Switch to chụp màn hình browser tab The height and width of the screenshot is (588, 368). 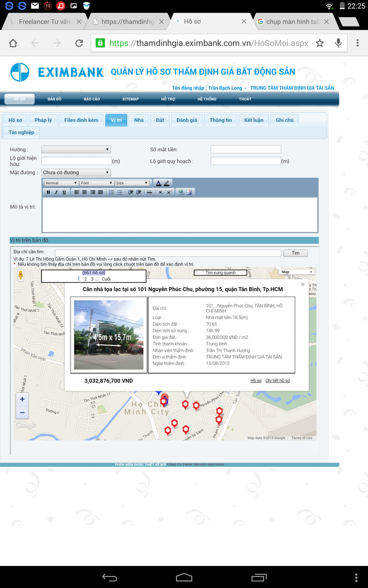(292, 22)
